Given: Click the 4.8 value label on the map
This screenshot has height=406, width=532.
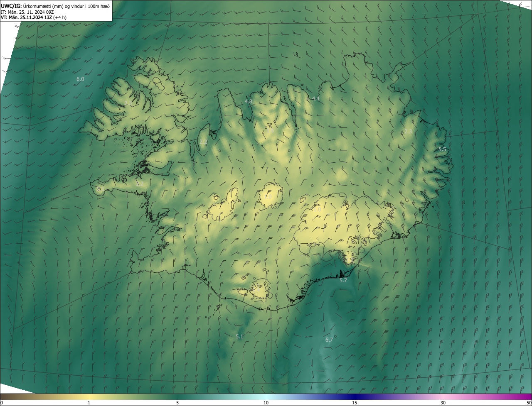Looking at the screenshot, I should tap(249, 101).
